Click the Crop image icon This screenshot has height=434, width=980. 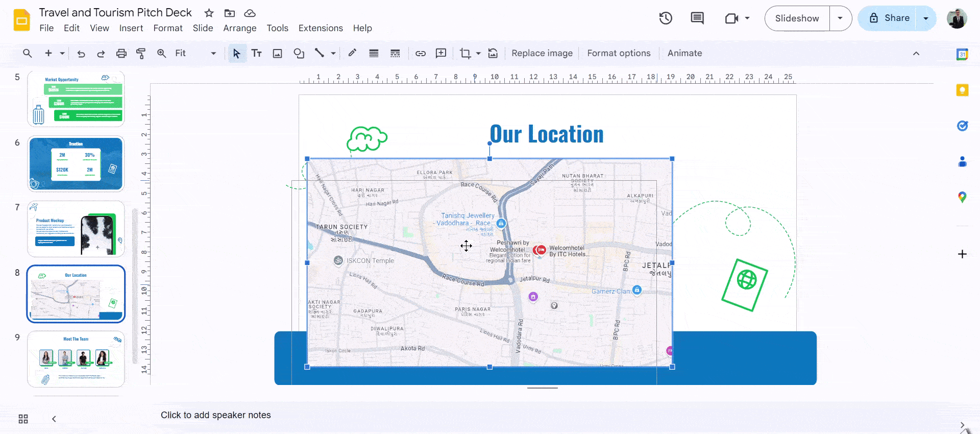point(465,54)
